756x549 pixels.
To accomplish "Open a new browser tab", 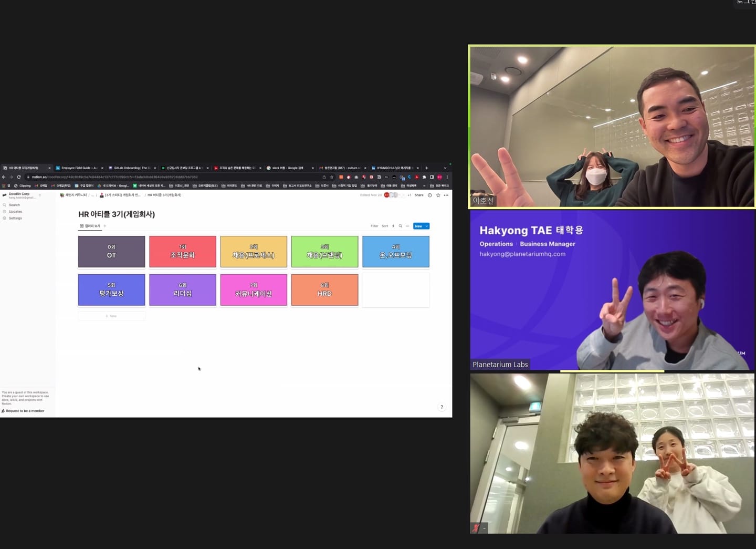I will coord(427,168).
